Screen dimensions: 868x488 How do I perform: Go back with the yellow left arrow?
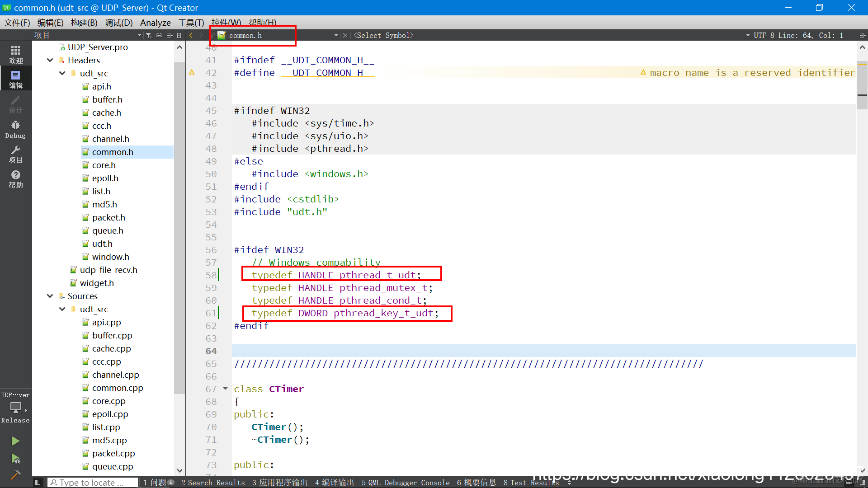click(191, 35)
